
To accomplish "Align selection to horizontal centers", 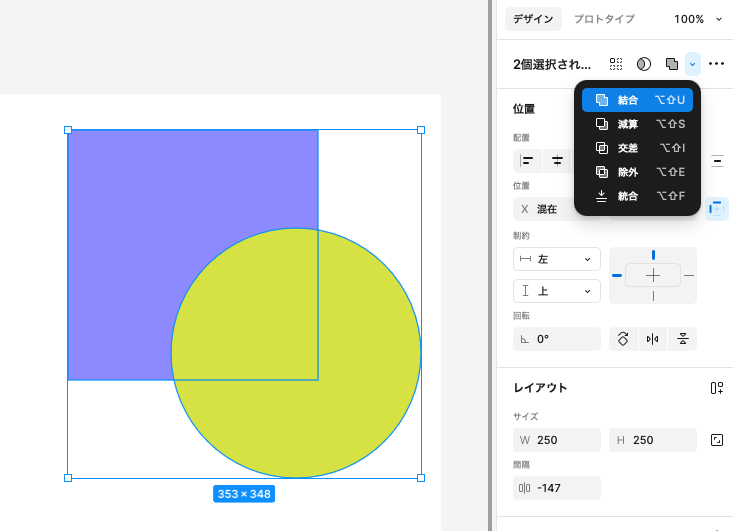I will tap(557, 161).
